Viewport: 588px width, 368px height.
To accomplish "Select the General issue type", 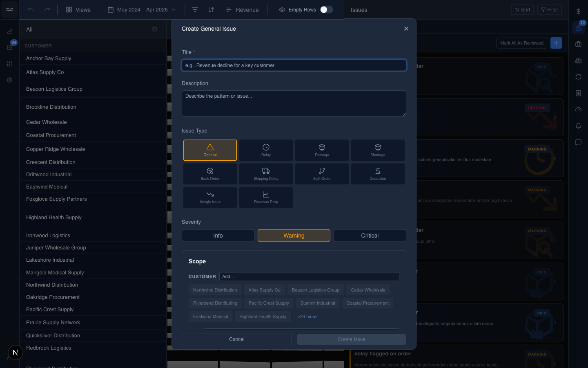I will (210, 150).
